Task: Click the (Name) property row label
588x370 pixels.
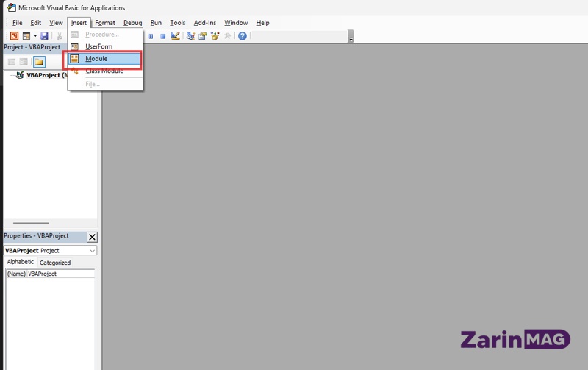Action: (16, 274)
